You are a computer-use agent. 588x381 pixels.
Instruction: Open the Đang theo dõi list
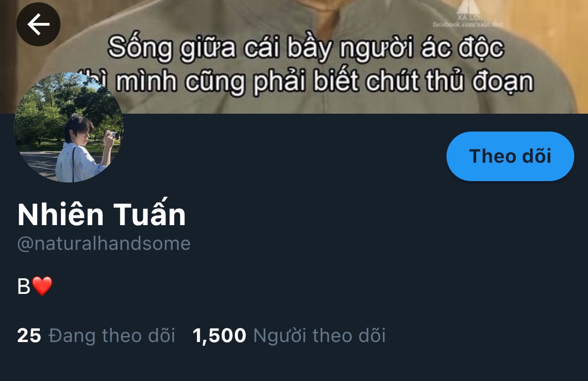pyautogui.click(x=112, y=336)
